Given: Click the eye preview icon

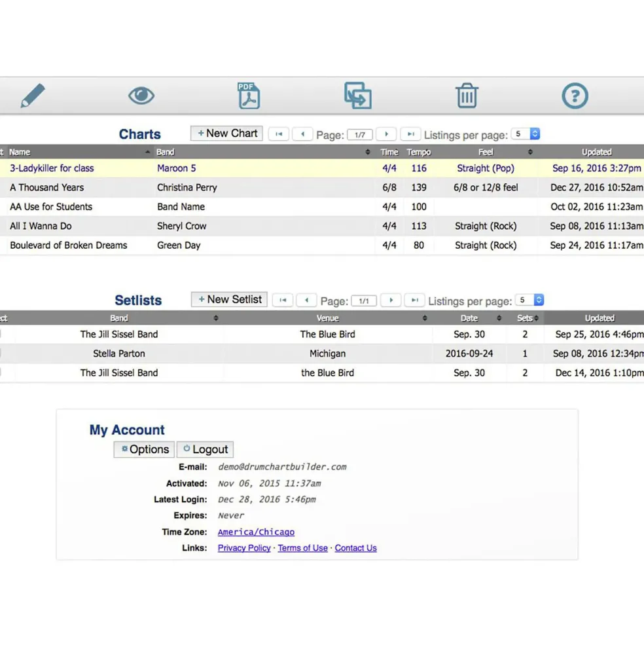Looking at the screenshot, I should click(141, 96).
